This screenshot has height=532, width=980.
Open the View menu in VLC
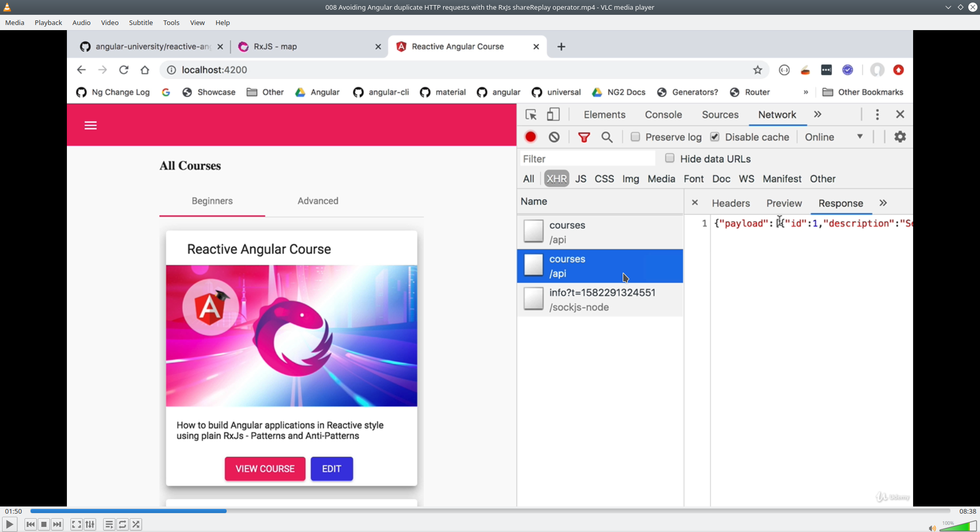(x=198, y=22)
